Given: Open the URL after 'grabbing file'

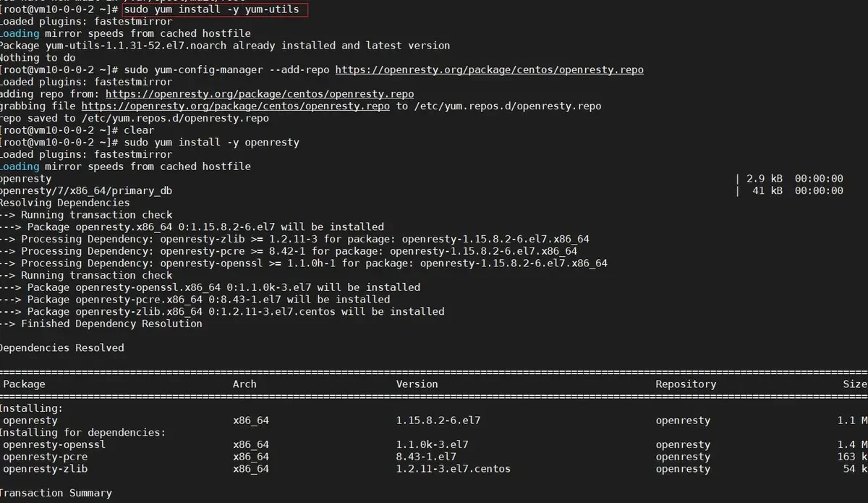Looking at the screenshot, I should coord(236,106).
